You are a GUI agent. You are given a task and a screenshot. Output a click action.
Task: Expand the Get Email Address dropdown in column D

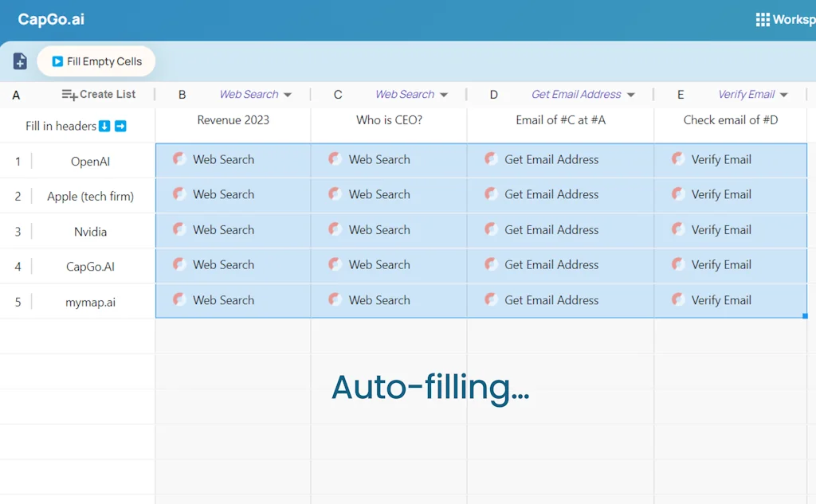(x=633, y=94)
